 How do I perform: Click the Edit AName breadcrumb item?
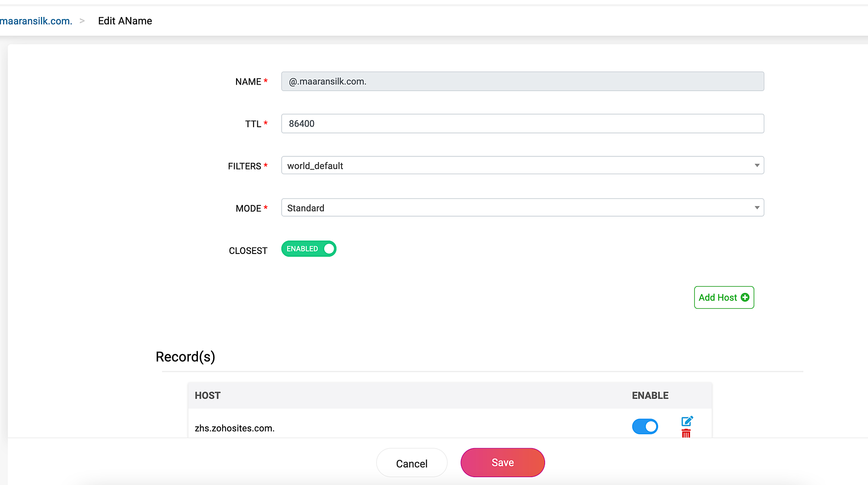tap(125, 21)
